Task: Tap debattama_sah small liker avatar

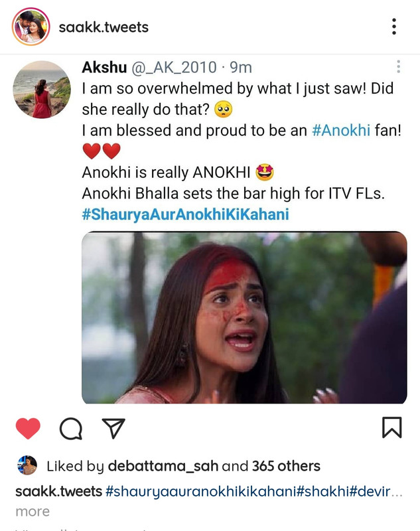Action: point(27,465)
